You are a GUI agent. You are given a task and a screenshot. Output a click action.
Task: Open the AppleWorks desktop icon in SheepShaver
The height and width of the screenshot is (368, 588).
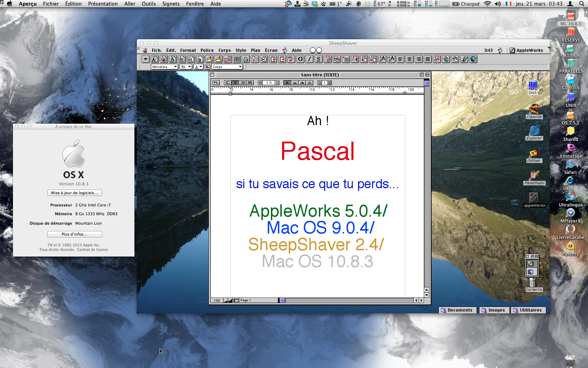point(534,198)
